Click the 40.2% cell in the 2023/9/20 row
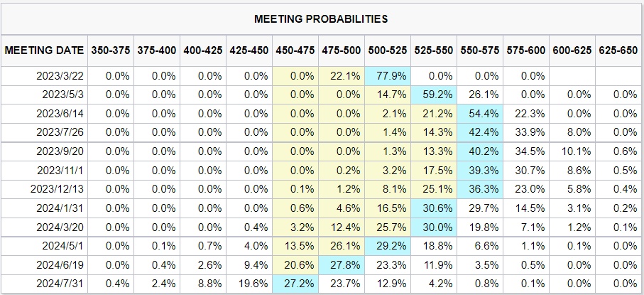The image size is (644, 295). click(x=481, y=152)
